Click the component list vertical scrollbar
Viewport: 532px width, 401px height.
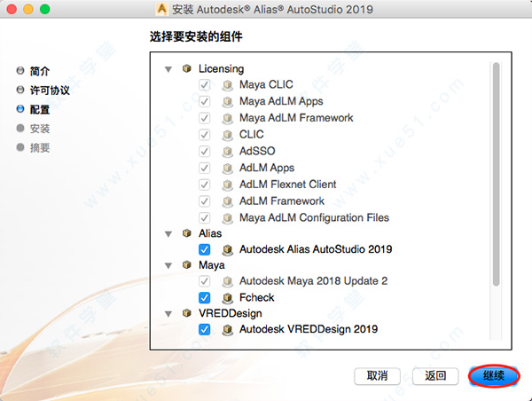pyautogui.click(x=496, y=174)
